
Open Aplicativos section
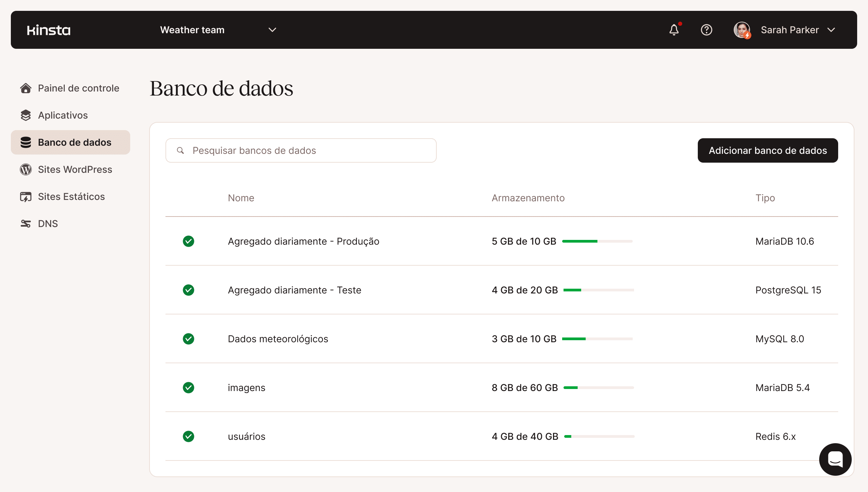[x=71, y=115]
